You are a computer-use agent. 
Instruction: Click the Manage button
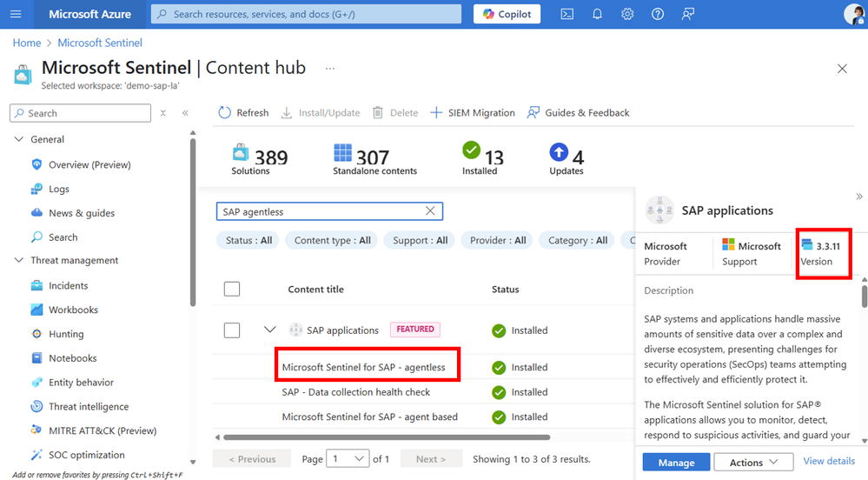tap(676, 463)
